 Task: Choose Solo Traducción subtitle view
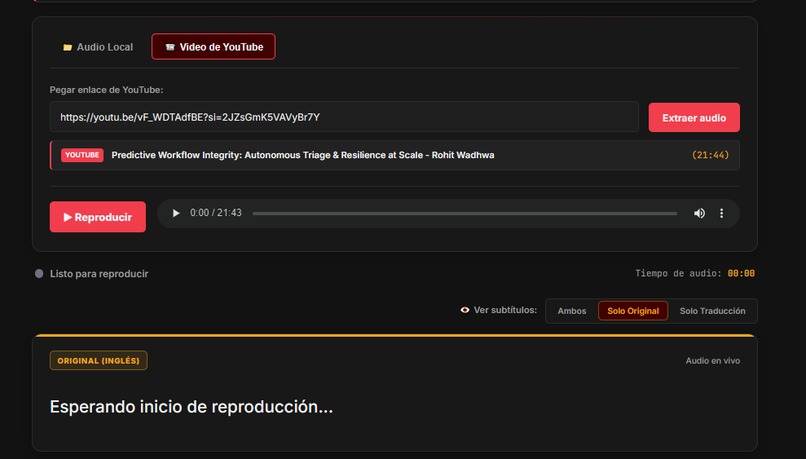point(712,311)
